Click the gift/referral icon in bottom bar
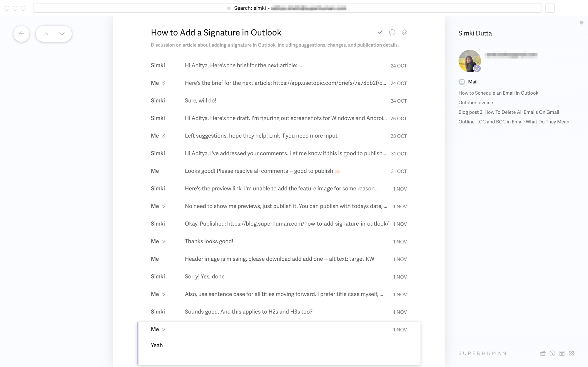The image size is (588, 367). [x=543, y=353]
